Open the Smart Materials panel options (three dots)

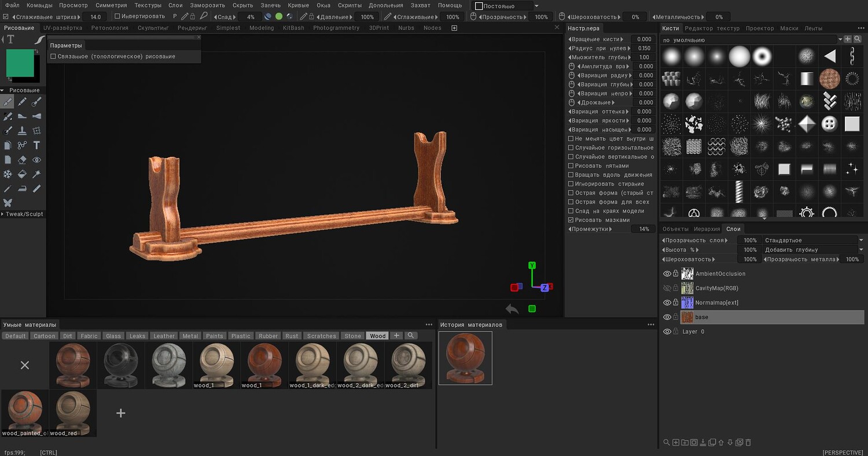point(429,325)
